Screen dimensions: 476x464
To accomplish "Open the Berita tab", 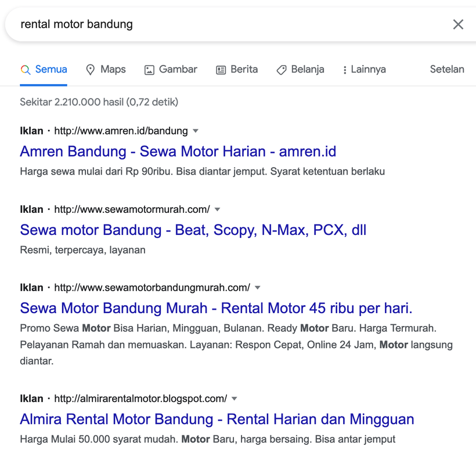I will click(x=244, y=70).
